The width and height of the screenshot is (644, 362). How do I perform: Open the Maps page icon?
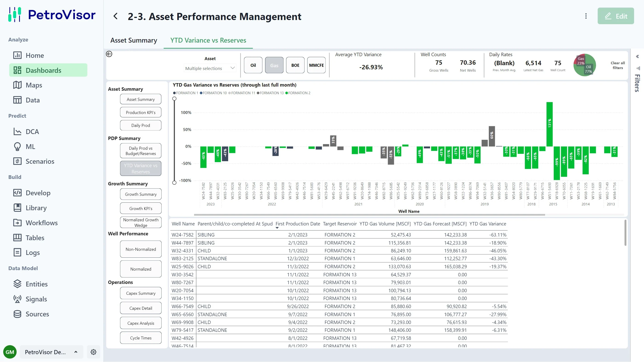tap(17, 85)
